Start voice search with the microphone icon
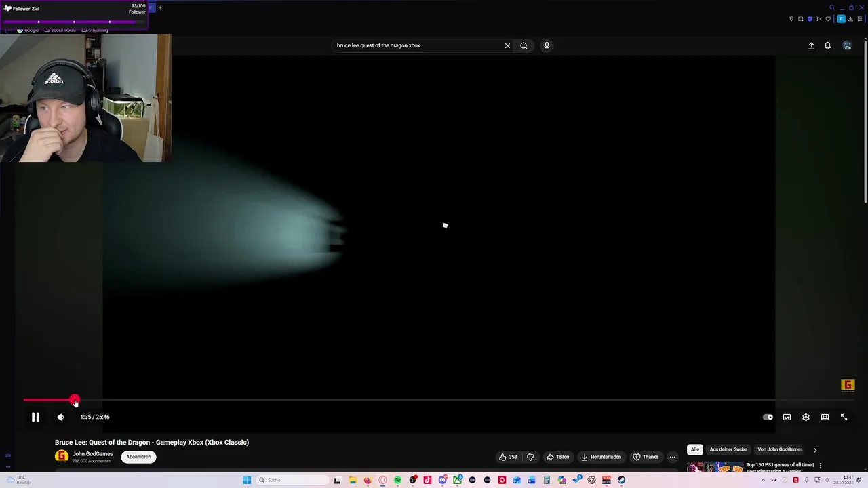The height and width of the screenshot is (488, 868). (x=547, y=45)
